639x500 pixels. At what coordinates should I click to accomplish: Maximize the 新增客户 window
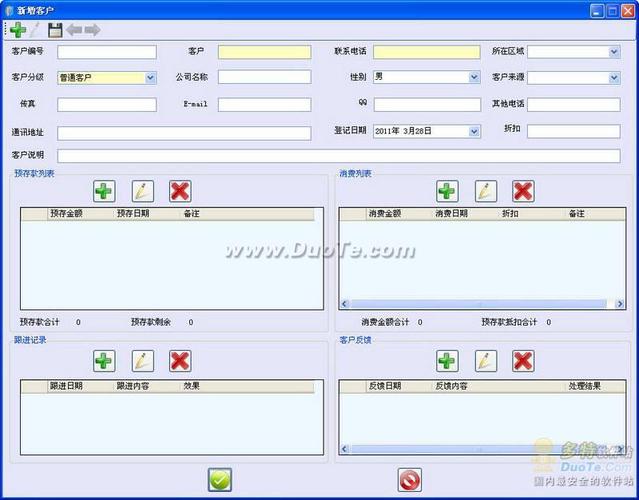tap(612, 11)
